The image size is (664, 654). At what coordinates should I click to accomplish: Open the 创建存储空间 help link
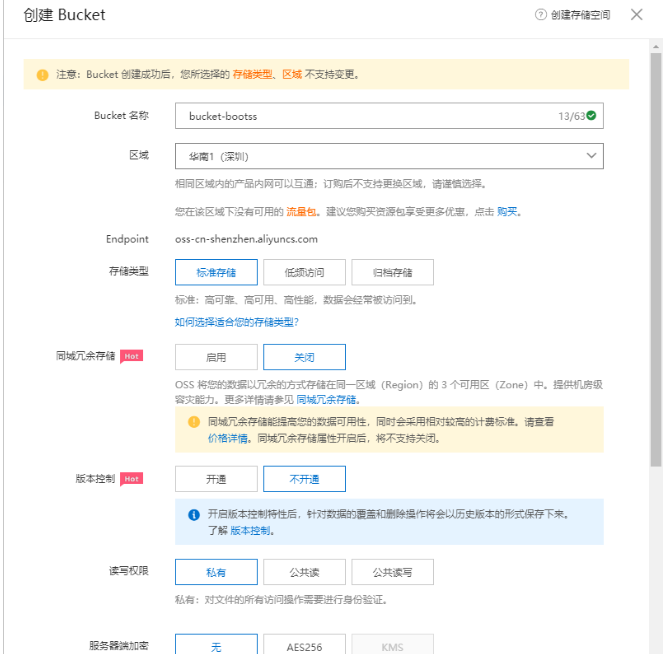[581, 15]
